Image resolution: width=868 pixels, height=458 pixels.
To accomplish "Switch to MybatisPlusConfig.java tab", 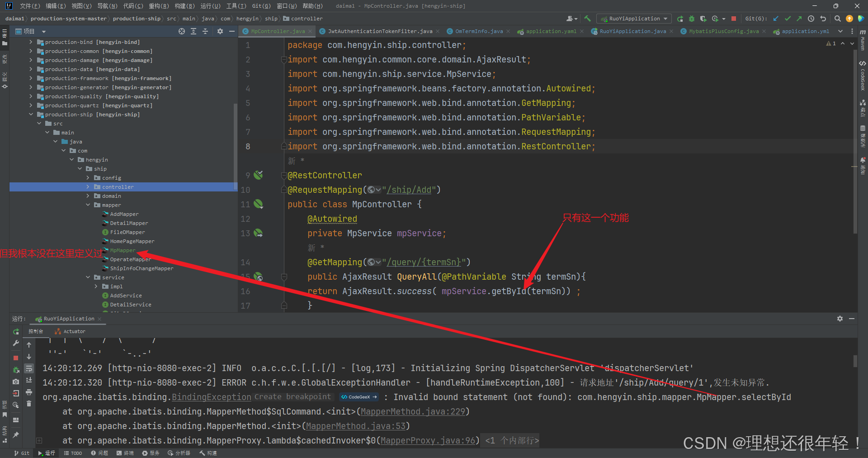I will pyautogui.click(x=723, y=31).
